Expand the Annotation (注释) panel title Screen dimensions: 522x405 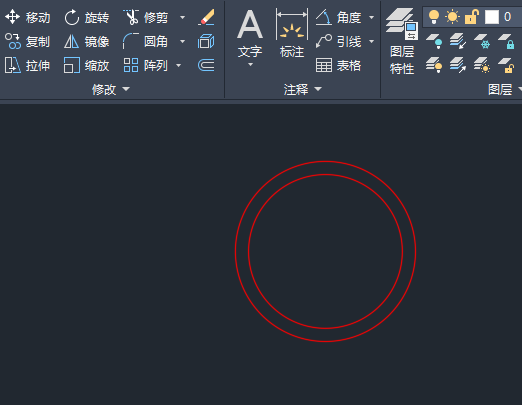tap(303, 89)
